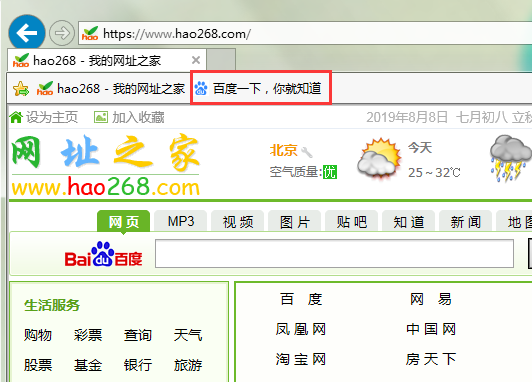The image size is (532, 382).
Task: Click the sunny cloudy weather icon
Action: click(x=379, y=158)
